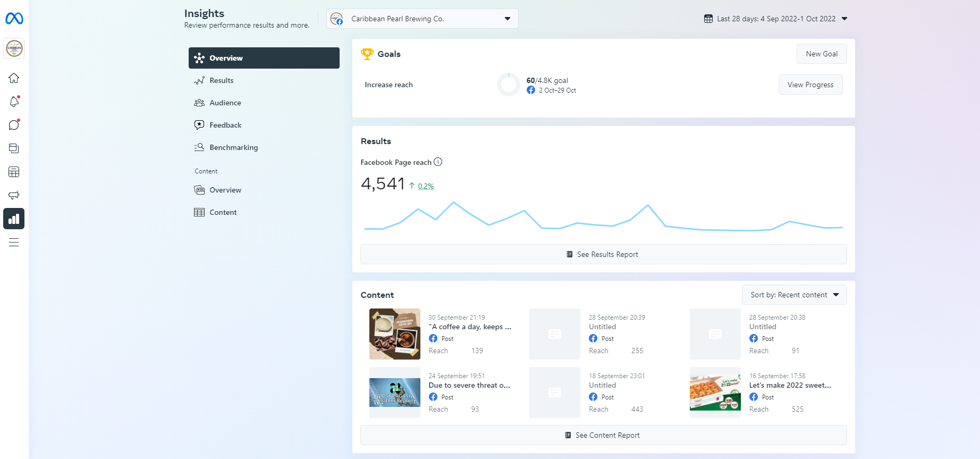
Task: Open the Inbox chat bubble icon
Action: pyautogui.click(x=14, y=125)
